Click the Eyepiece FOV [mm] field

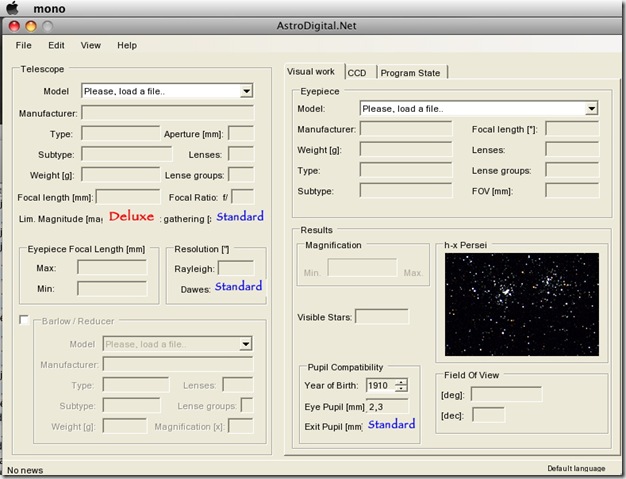(572, 191)
